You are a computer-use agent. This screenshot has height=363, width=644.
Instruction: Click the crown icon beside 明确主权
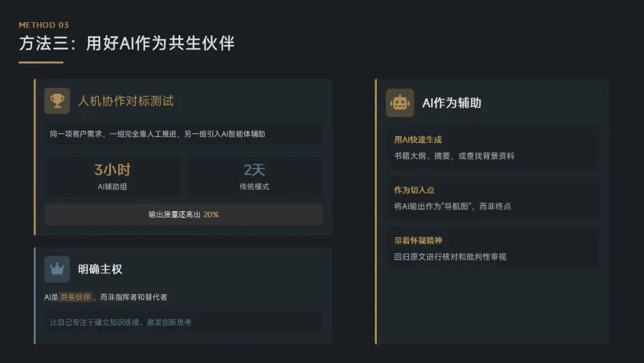pyautogui.click(x=57, y=269)
